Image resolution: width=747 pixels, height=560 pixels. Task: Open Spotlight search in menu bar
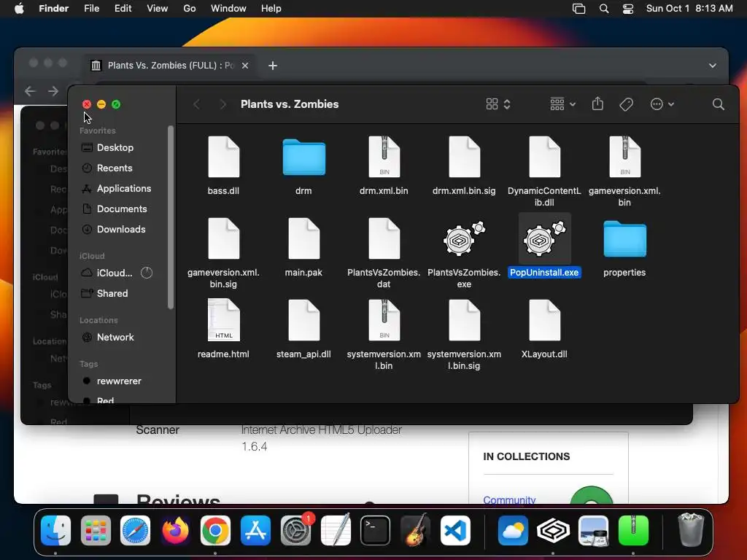coord(604,9)
